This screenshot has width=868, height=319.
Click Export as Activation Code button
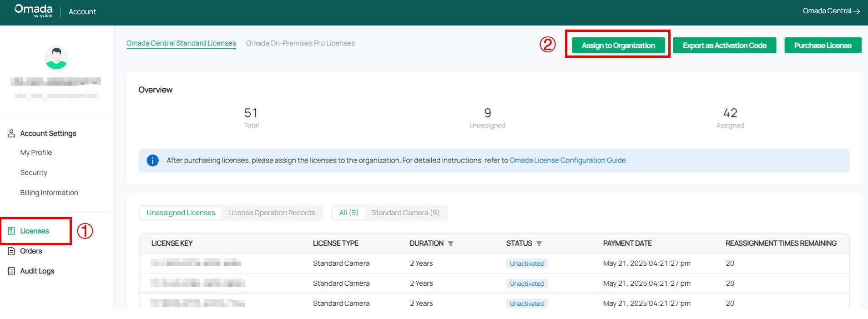(x=724, y=46)
